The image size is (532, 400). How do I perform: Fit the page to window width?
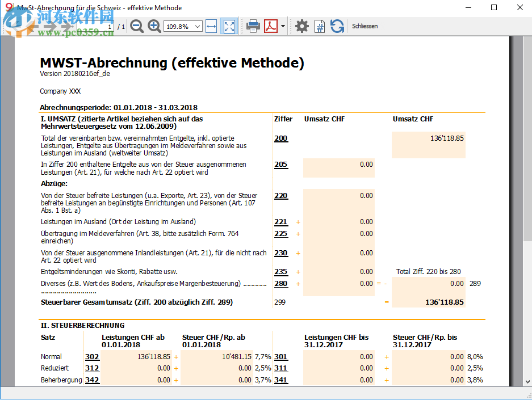tap(211, 26)
